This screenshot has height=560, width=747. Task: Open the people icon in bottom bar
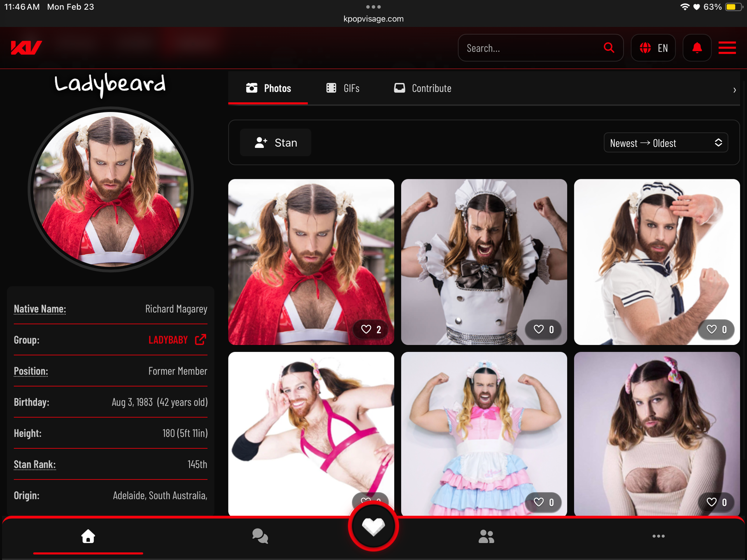pyautogui.click(x=486, y=536)
